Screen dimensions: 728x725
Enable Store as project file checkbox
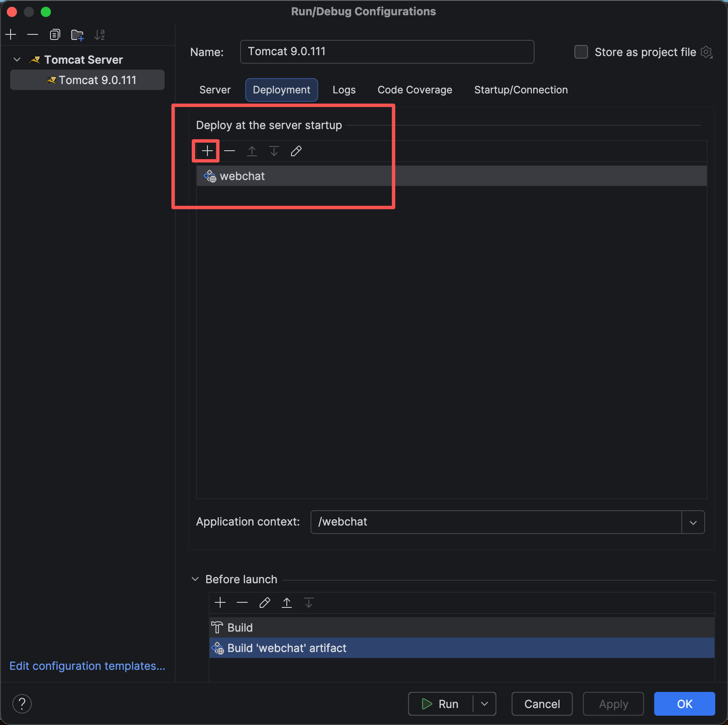581,52
